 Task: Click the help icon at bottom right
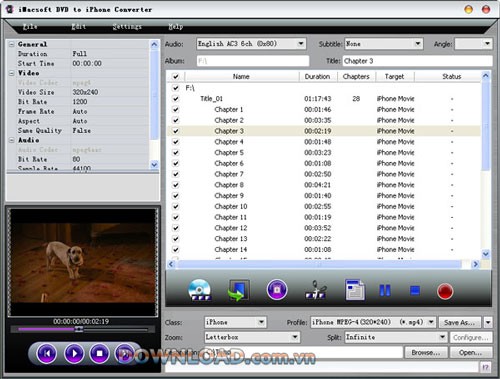pyautogui.click(x=485, y=367)
